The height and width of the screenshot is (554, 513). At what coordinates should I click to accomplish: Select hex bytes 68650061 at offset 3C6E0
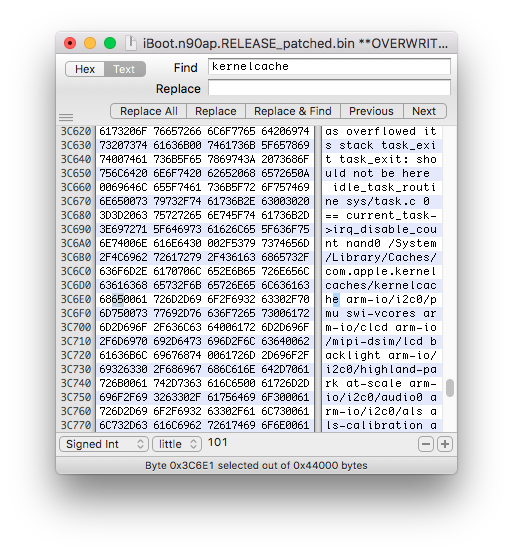tap(123, 300)
